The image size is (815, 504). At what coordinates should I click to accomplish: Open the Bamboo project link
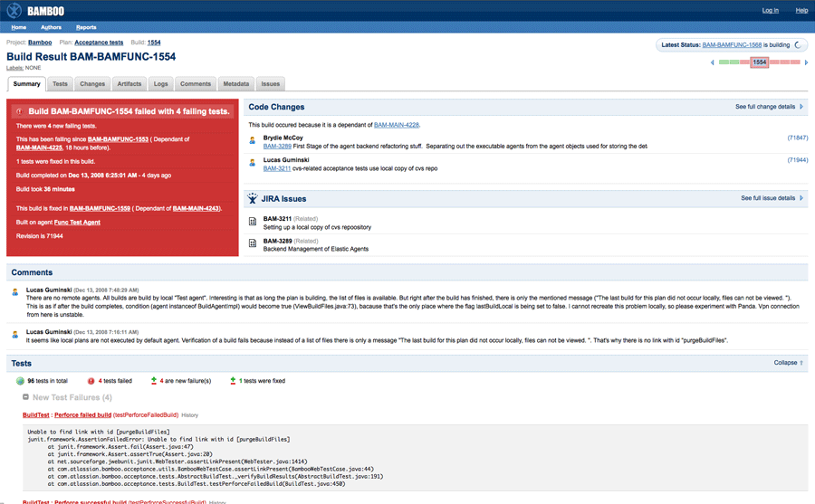pos(40,43)
